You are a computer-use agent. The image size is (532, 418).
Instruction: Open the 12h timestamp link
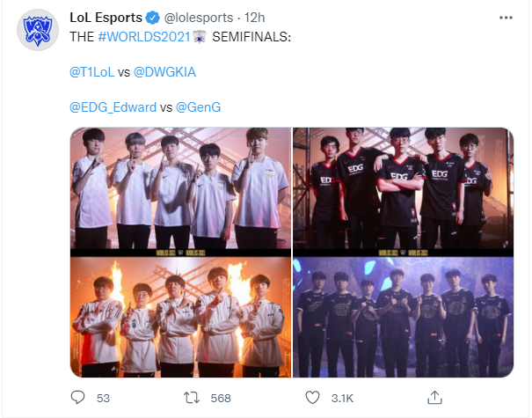click(254, 18)
